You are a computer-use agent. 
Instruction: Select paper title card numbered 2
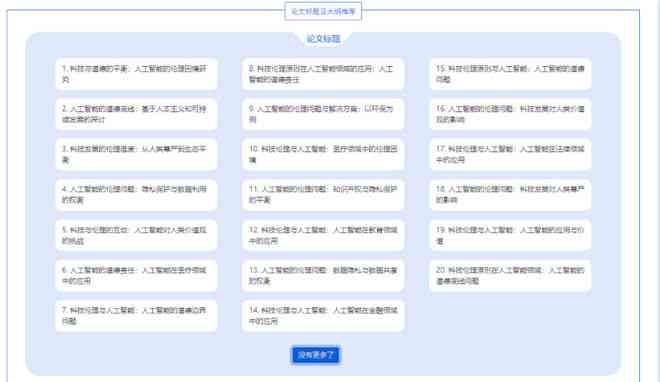(x=136, y=114)
